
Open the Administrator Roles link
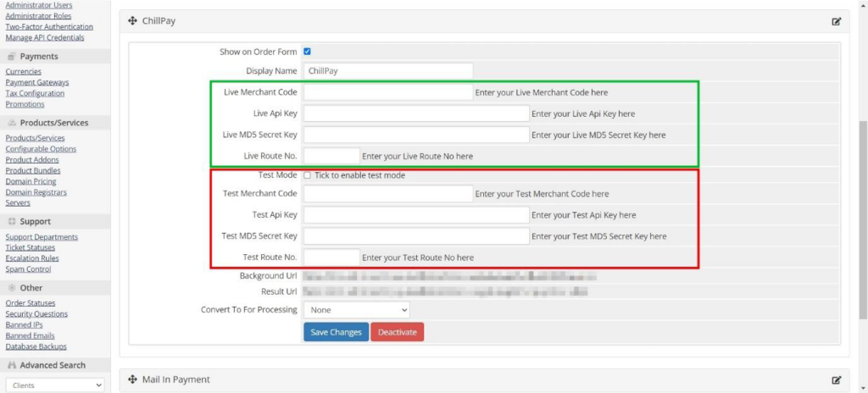tap(38, 16)
